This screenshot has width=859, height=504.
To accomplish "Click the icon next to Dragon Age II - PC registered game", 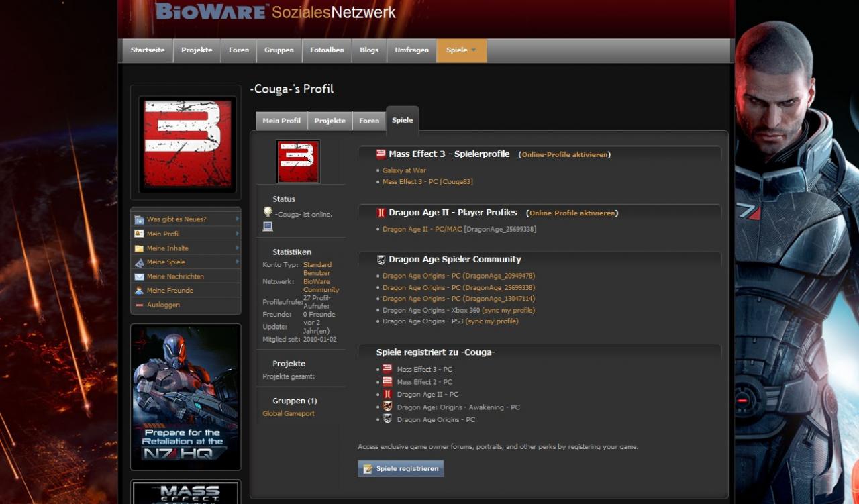I will 387,394.
